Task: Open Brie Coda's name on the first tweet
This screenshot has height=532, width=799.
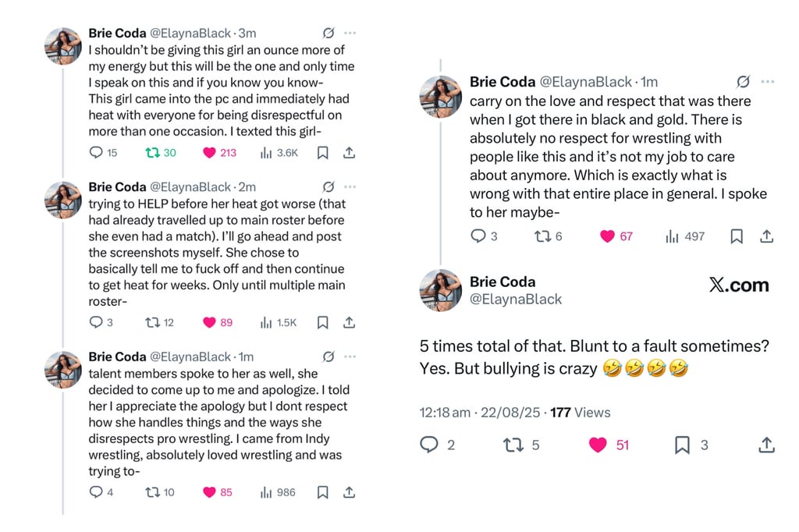Action: click(x=117, y=33)
